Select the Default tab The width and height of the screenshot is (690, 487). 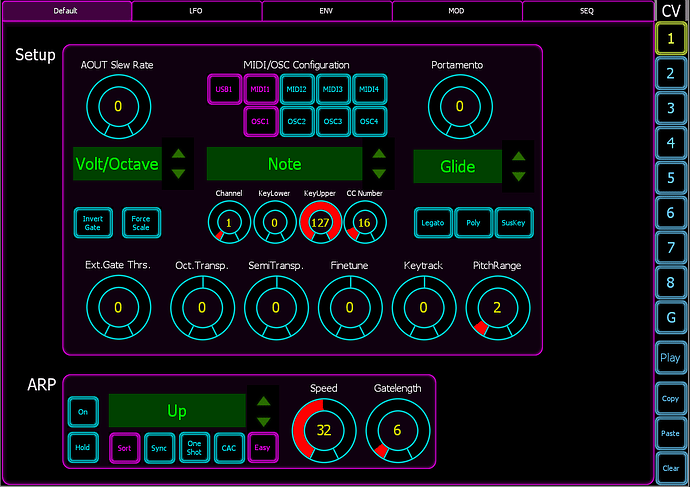(x=66, y=11)
